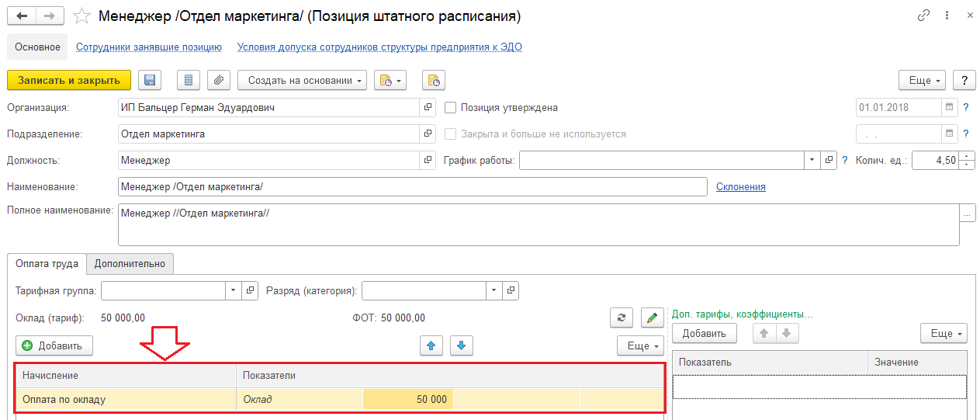Mark the page as favorite with star

click(x=80, y=16)
